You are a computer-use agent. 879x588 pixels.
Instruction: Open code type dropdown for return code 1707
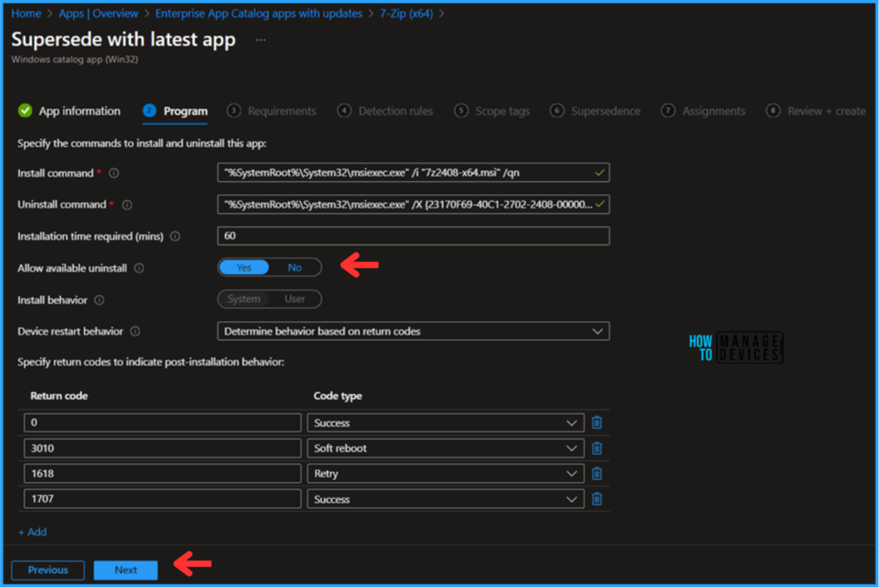click(446, 499)
